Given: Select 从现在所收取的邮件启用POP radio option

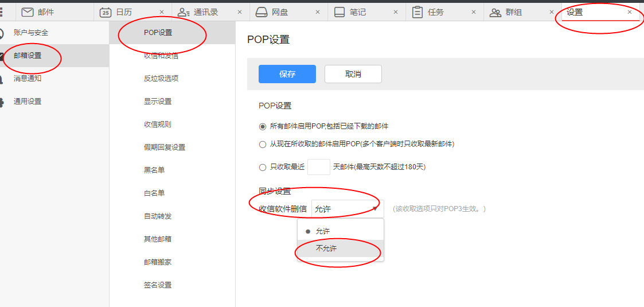Looking at the screenshot, I should [263, 144].
